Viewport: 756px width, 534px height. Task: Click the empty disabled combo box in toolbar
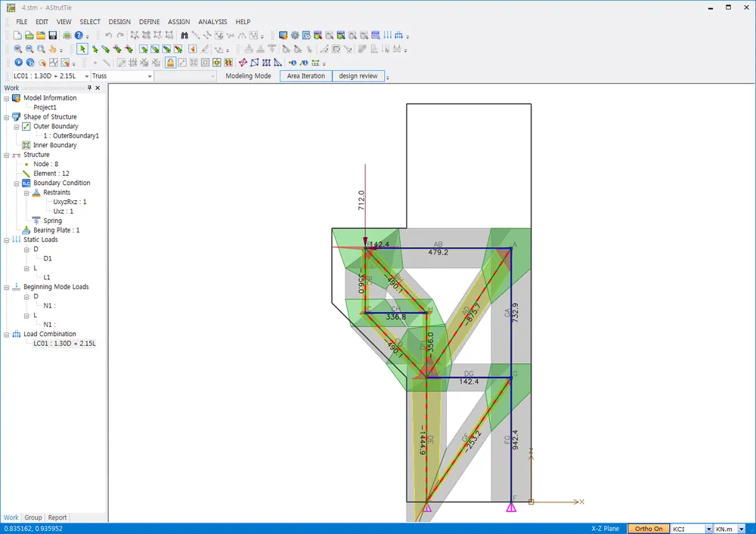184,76
